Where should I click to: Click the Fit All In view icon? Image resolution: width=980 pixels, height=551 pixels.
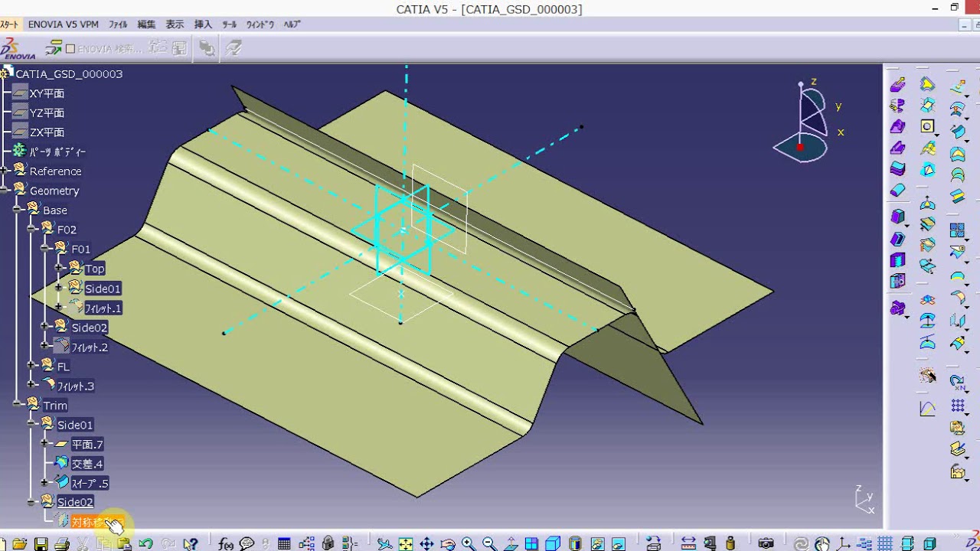[x=406, y=544]
